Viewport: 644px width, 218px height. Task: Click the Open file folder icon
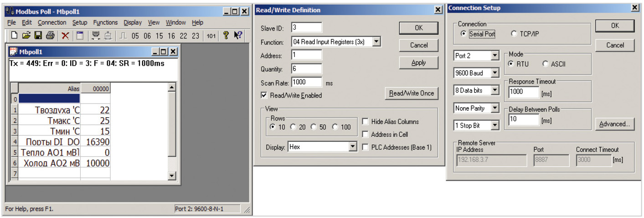point(26,36)
